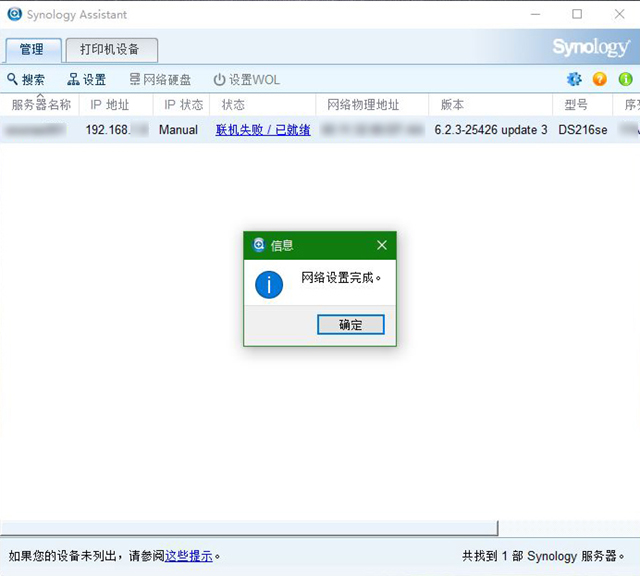Open the 联机失败 / 已就绪 status link
Viewport: 640px width, 576px height.
263,130
